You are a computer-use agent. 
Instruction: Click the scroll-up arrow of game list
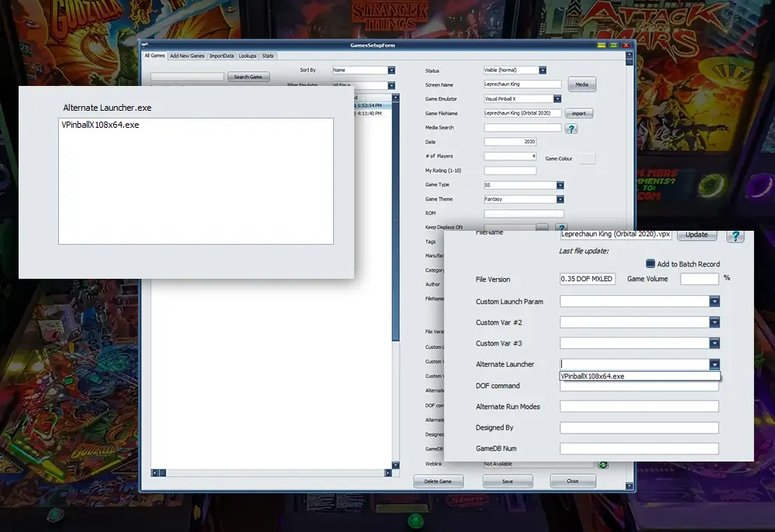tap(395, 98)
